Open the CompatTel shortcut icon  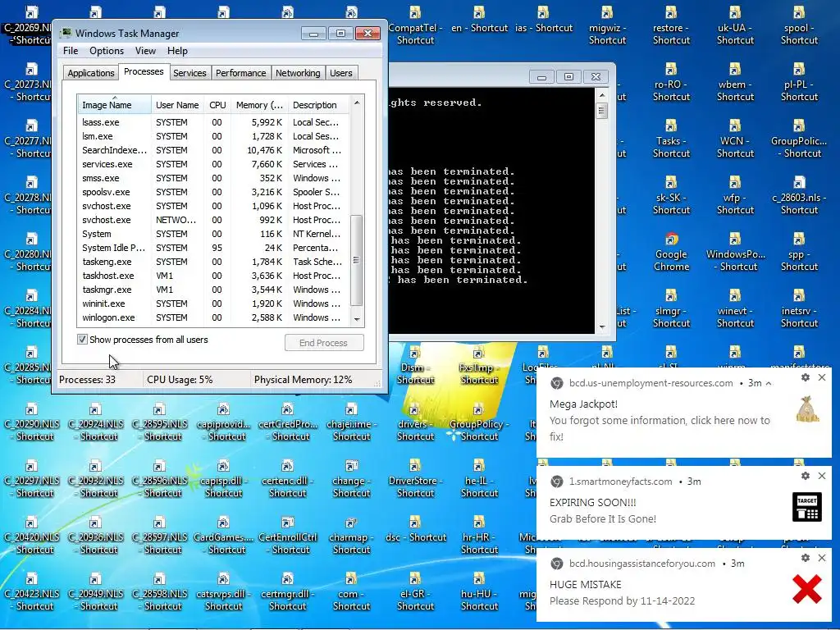click(x=415, y=25)
